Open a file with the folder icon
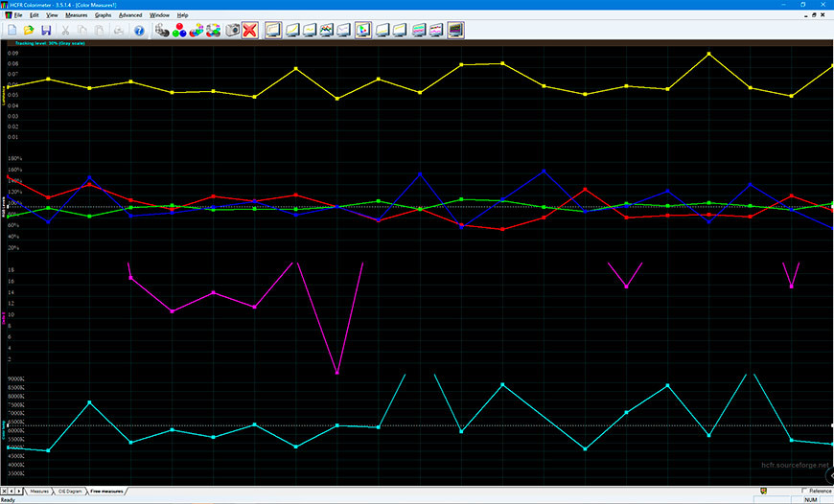 pos(29,31)
